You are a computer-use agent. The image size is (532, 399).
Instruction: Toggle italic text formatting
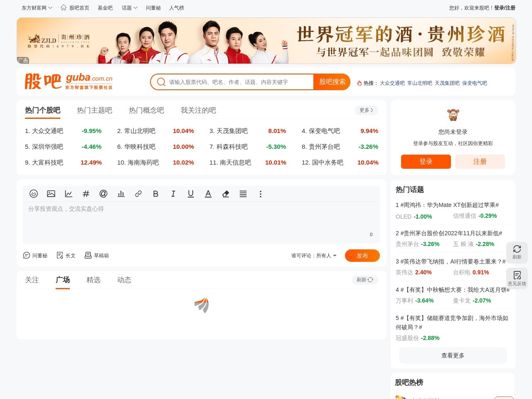(173, 194)
